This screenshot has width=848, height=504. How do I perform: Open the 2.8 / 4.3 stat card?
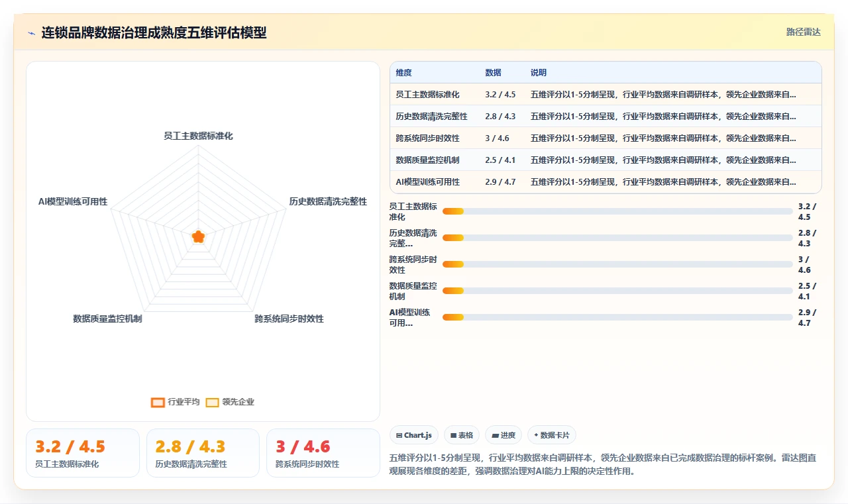[x=203, y=453]
